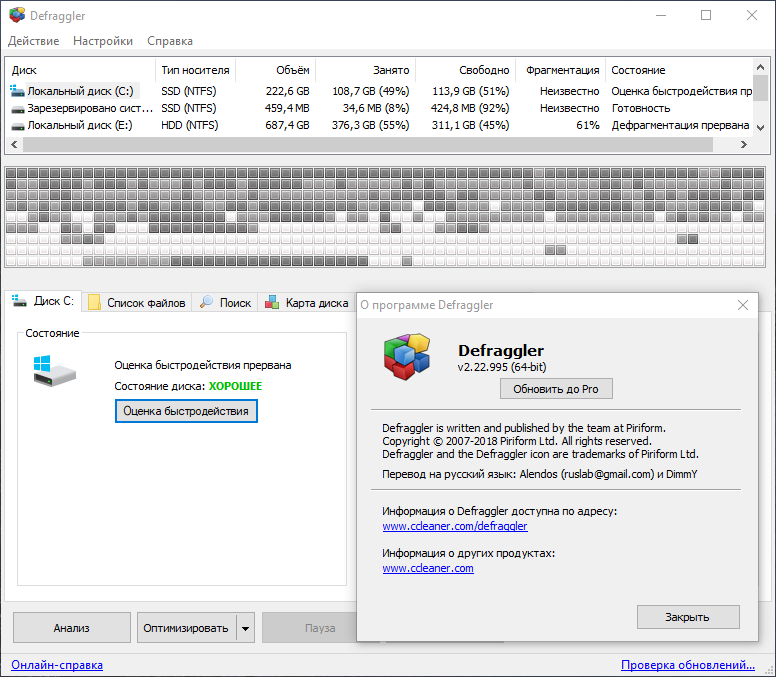Click the Оптимизировать button
The image size is (776, 677).
pyautogui.click(x=187, y=628)
